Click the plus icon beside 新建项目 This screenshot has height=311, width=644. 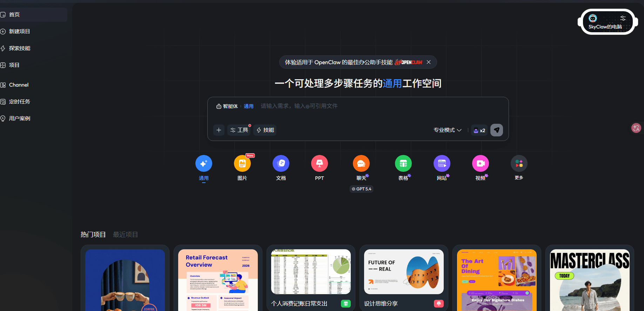point(3,32)
